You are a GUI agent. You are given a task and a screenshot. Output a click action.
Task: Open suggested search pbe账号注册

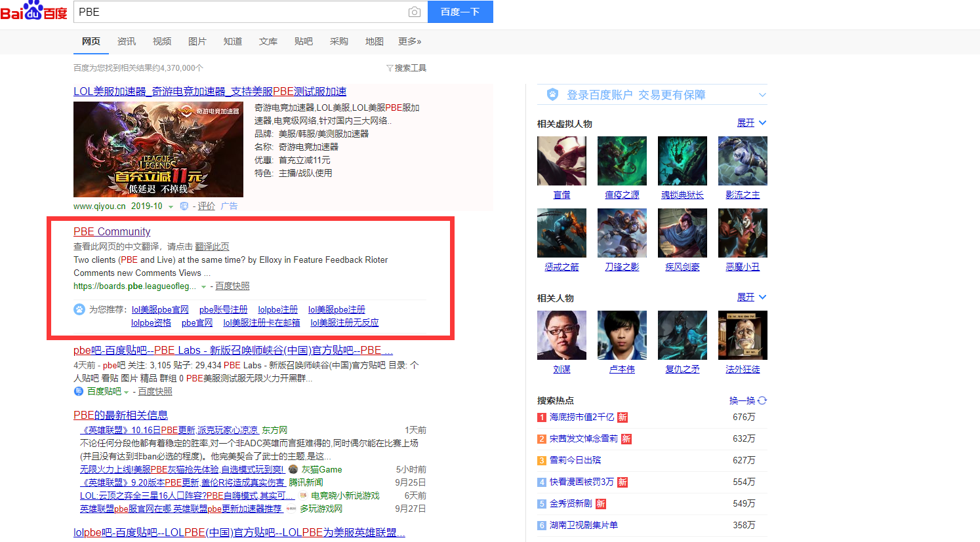(224, 309)
